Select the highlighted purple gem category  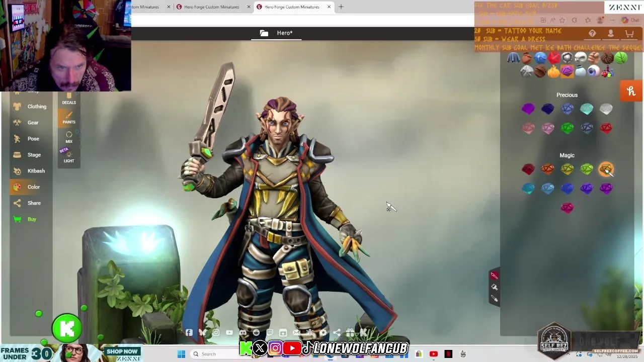tap(567, 71)
